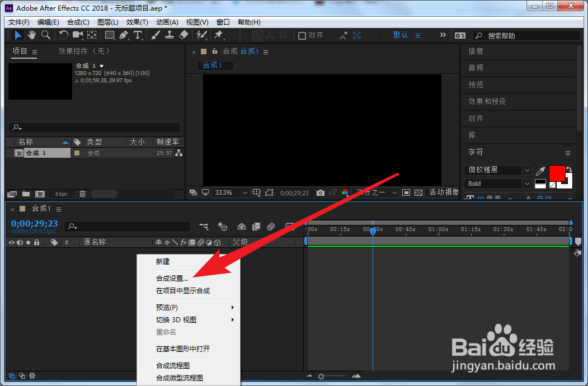
Task: Select the Rectangle shape tool
Action: [x=110, y=35]
